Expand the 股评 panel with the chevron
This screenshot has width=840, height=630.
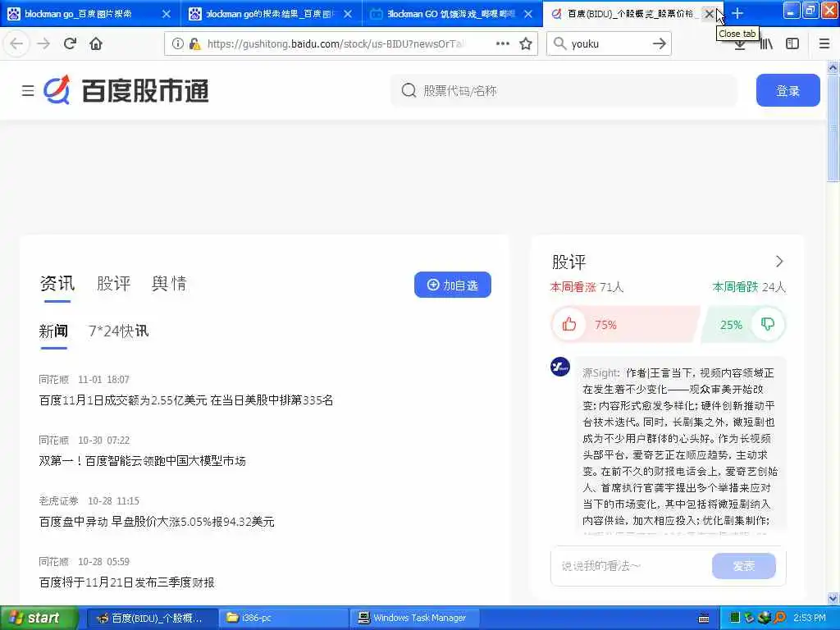(779, 262)
